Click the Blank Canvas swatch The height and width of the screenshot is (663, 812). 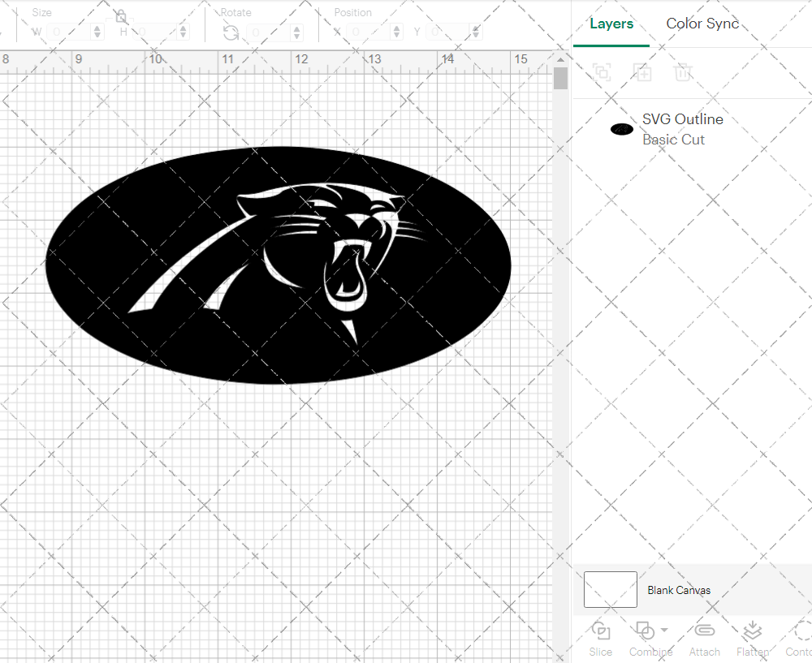(610, 589)
